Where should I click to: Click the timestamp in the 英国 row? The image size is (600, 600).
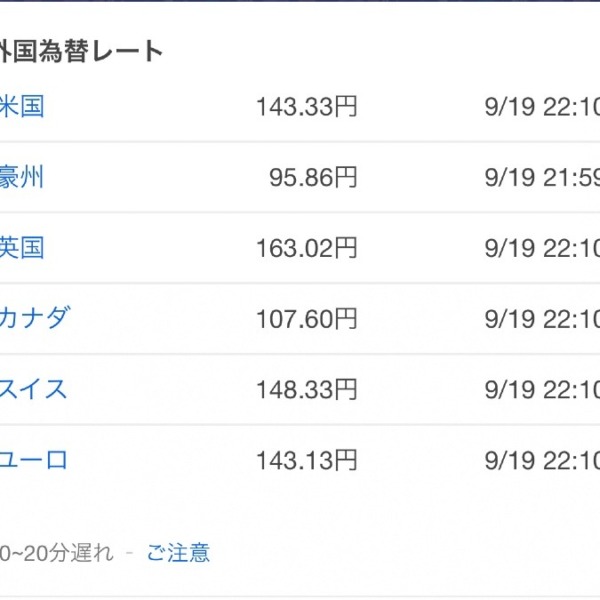coord(542,248)
